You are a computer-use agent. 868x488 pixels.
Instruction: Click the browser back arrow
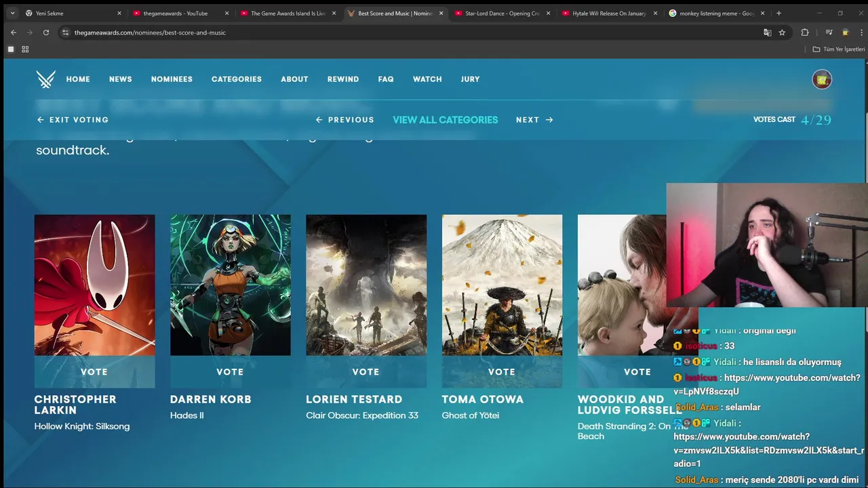13,33
